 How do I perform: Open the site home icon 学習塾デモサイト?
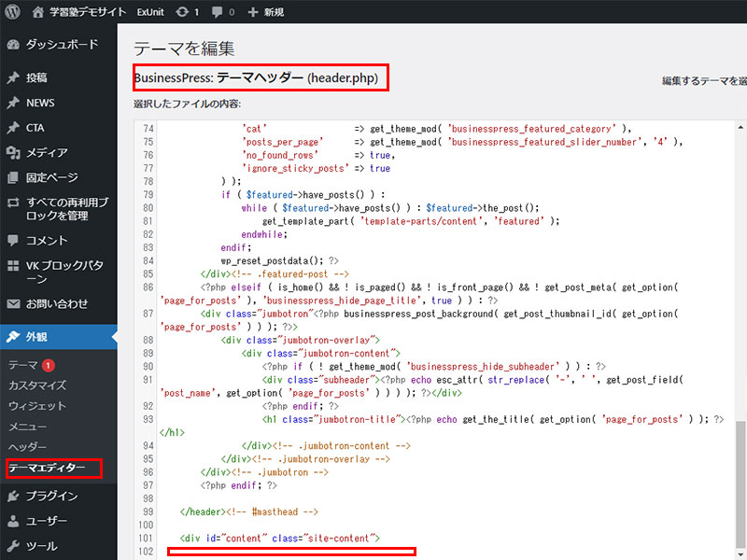tap(37, 12)
